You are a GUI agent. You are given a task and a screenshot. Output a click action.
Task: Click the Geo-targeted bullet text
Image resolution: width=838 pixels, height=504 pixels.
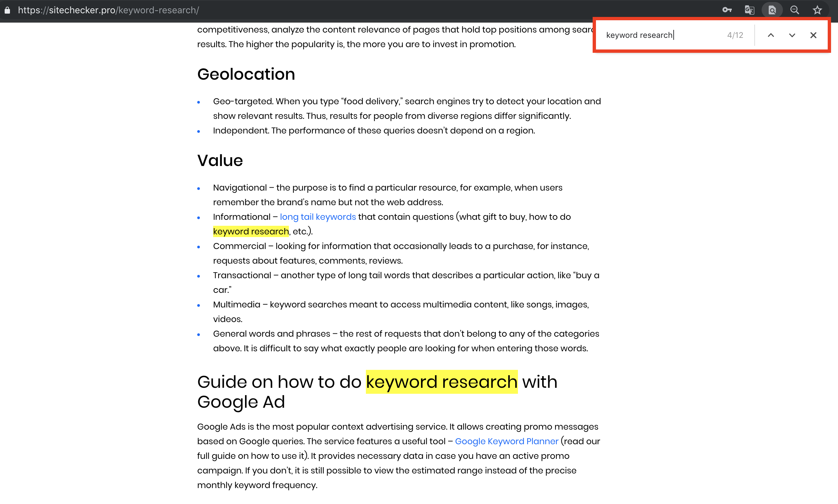pyautogui.click(x=407, y=109)
